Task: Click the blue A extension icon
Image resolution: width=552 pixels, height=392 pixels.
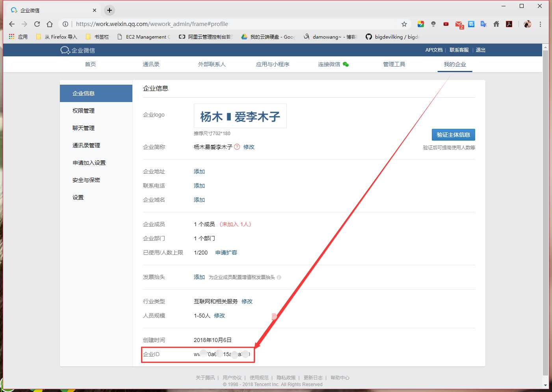Action: [471, 24]
